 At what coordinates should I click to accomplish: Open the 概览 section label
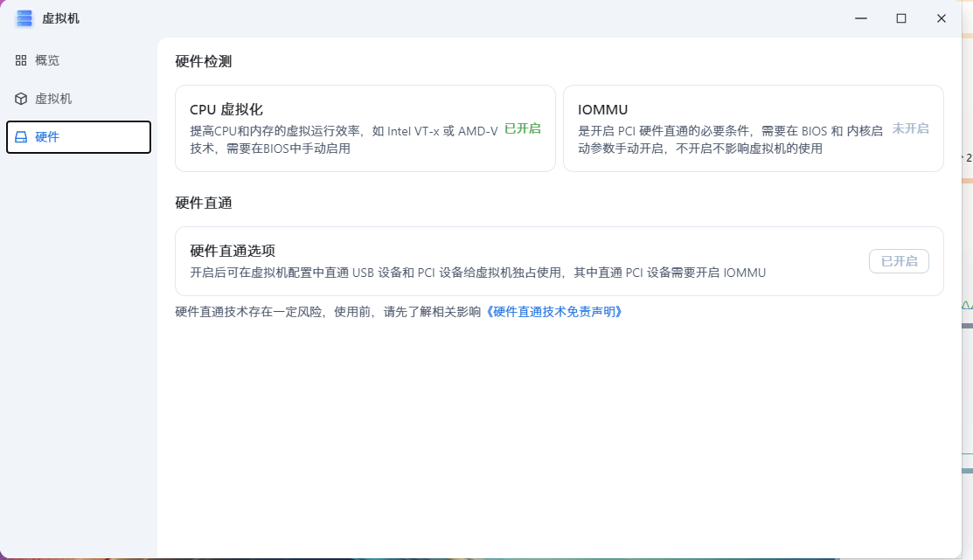pos(47,60)
